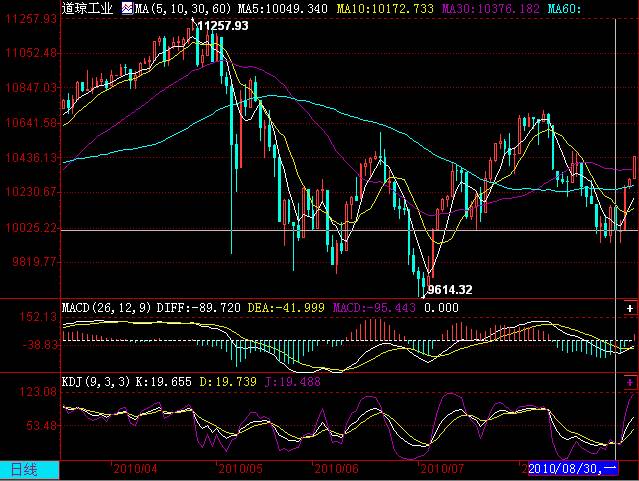639x481 pixels.
Task: Expand the KDJ panel with plus button
Action: (x=630, y=382)
